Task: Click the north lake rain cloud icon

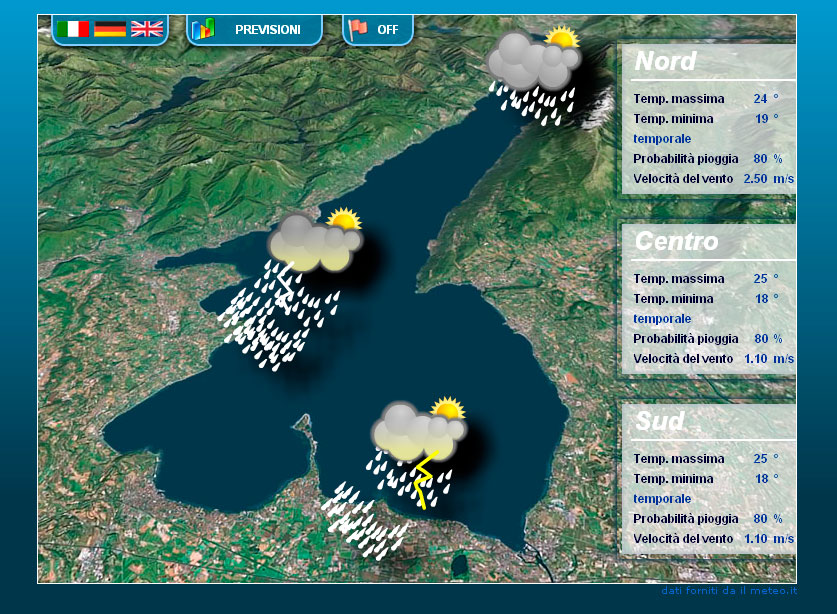Action: point(533,75)
